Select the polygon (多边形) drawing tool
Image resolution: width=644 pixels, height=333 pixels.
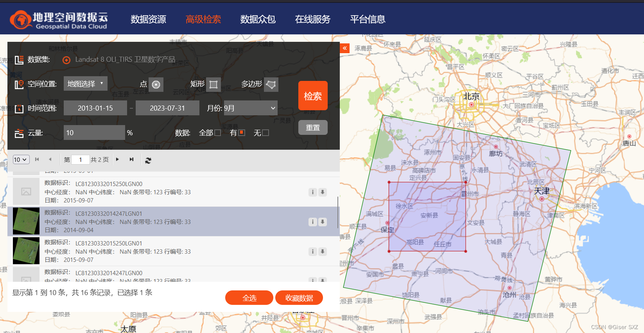click(271, 84)
